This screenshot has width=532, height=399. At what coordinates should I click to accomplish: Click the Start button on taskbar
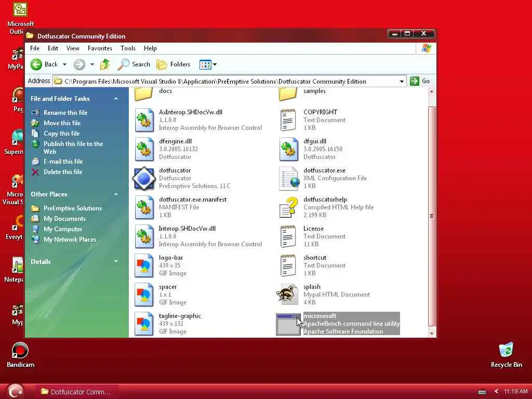point(15,391)
